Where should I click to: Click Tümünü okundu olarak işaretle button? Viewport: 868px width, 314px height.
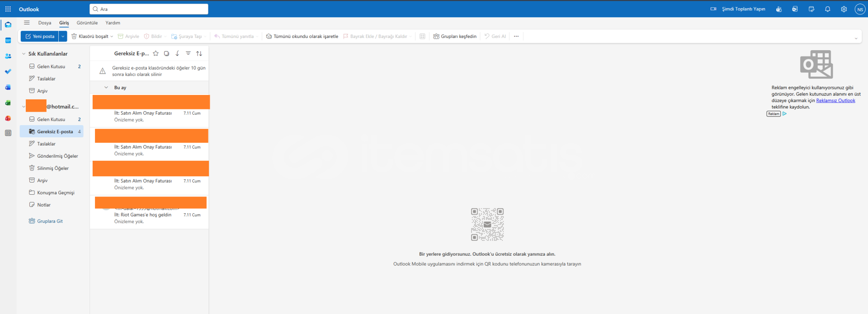(x=302, y=36)
